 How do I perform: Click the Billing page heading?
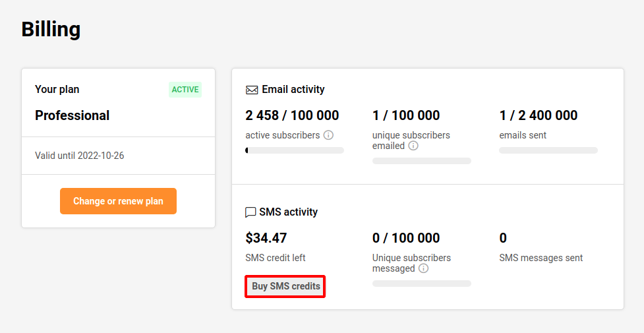pos(51,30)
